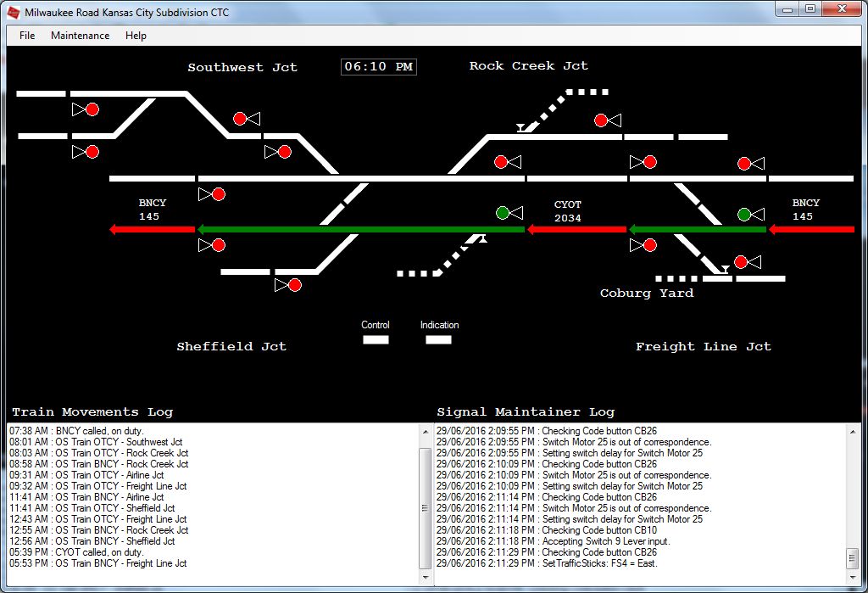Click the Signal Maintainer Log up scroll arrow

coord(853,431)
